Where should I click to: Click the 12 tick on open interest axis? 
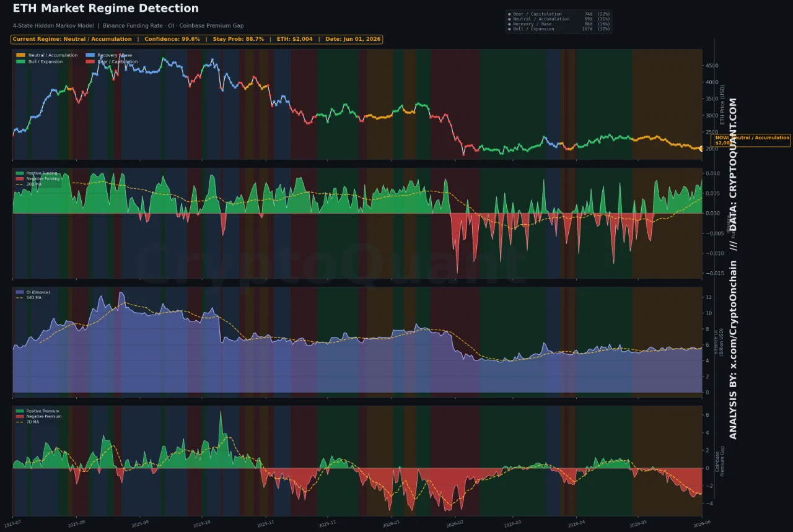(708, 297)
